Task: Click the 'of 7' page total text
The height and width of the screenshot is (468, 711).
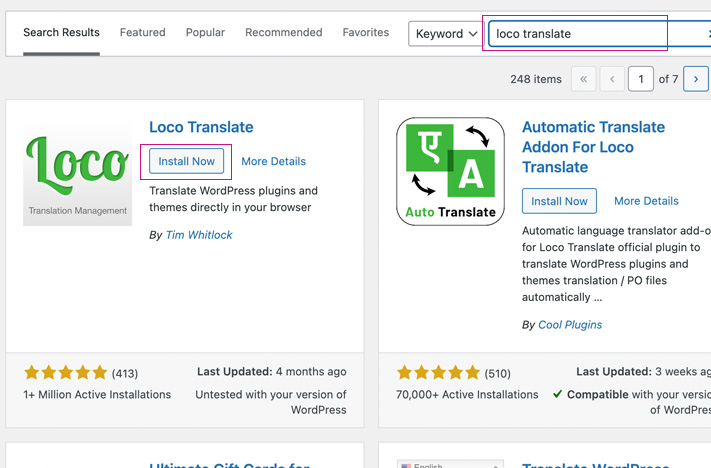Action: click(668, 79)
